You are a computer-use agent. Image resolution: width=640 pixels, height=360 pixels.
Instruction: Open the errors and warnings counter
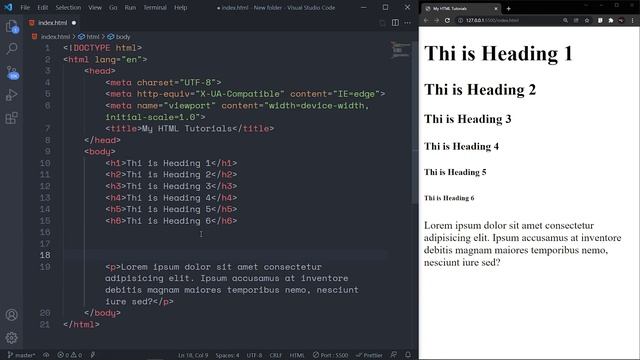70,355
